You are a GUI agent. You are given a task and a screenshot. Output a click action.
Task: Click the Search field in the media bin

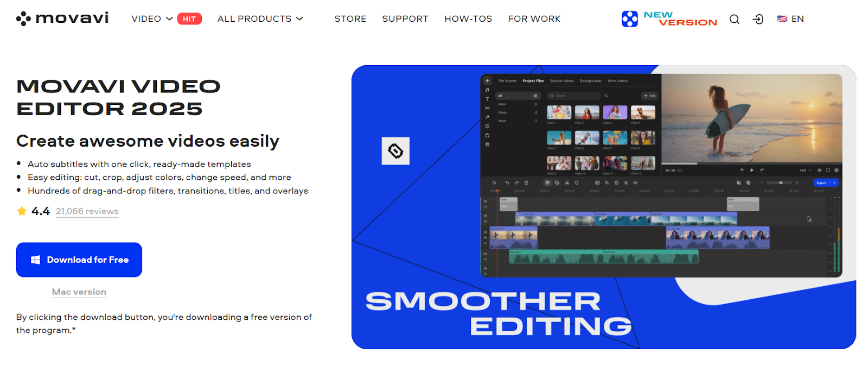pos(573,96)
